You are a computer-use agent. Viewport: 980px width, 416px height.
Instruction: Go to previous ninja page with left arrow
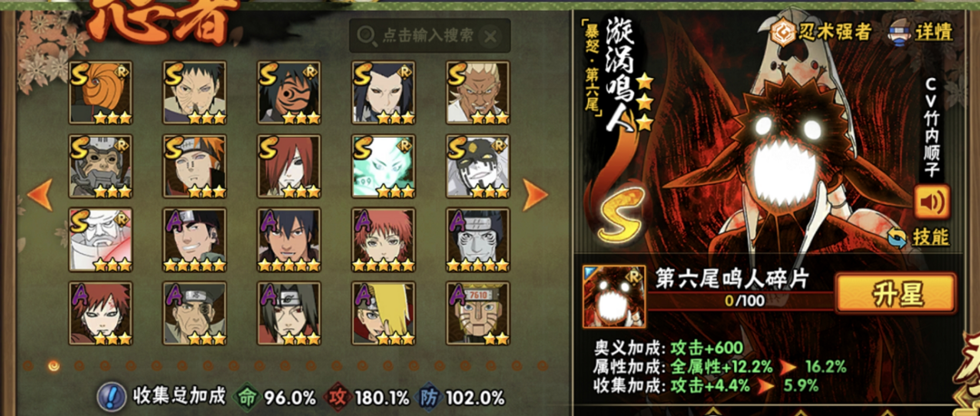click(39, 195)
